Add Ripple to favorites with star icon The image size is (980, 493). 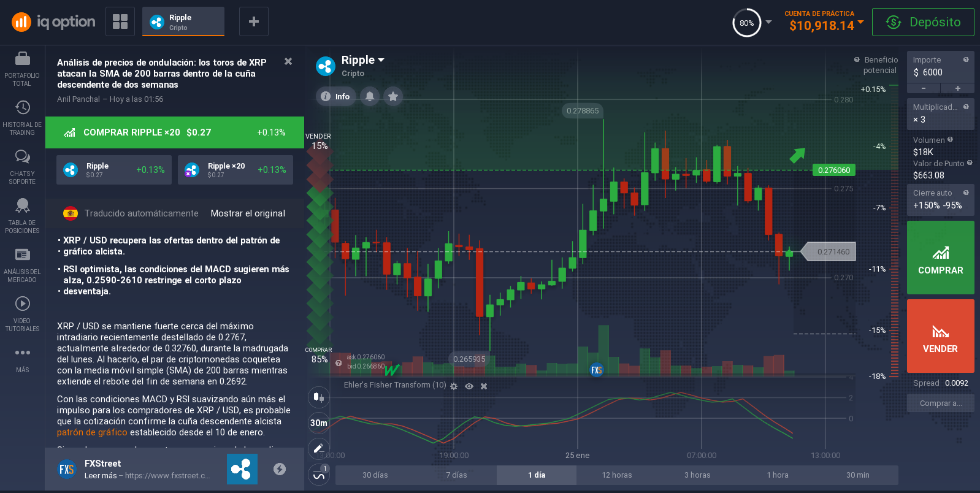tap(393, 96)
